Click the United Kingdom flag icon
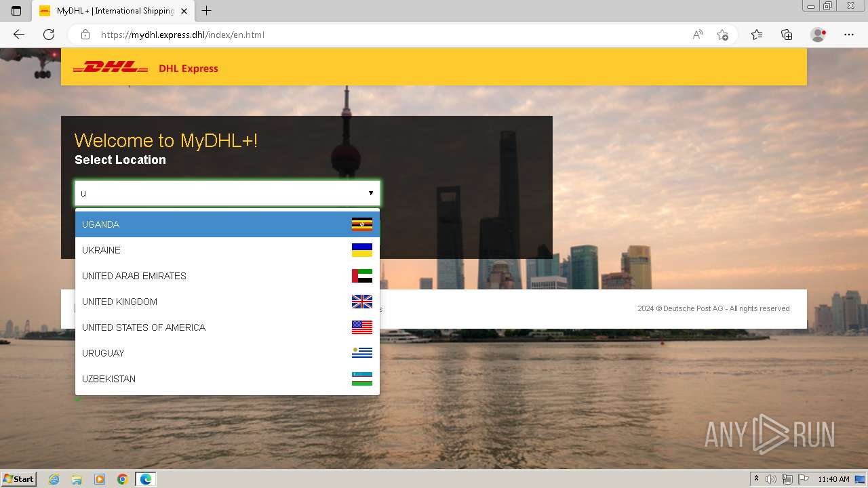The width and height of the screenshot is (868, 488). pos(362,302)
